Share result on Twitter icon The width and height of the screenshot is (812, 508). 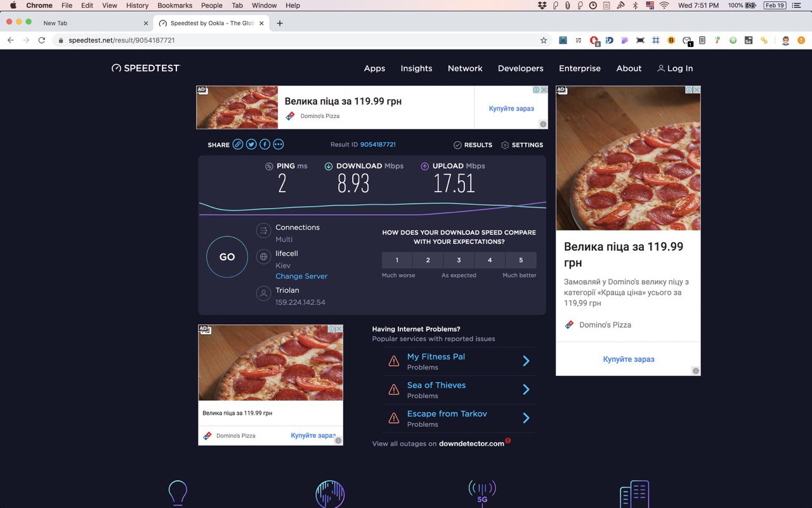pyautogui.click(x=251, y=145)
